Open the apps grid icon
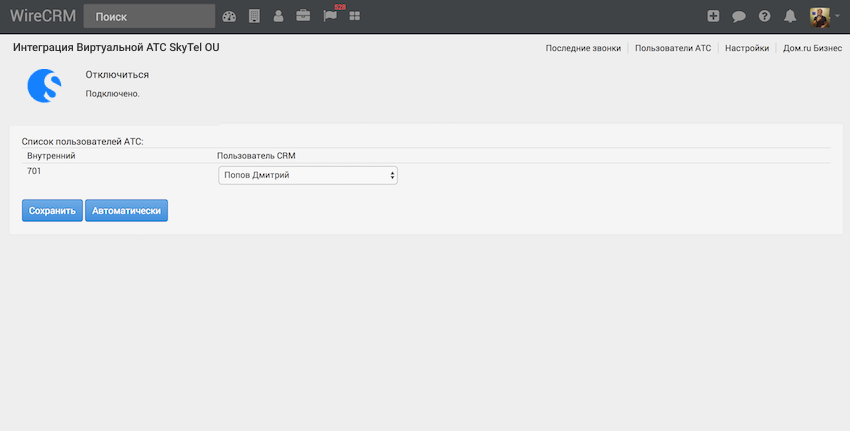This screenshot has height=431, width=850. 355,16
